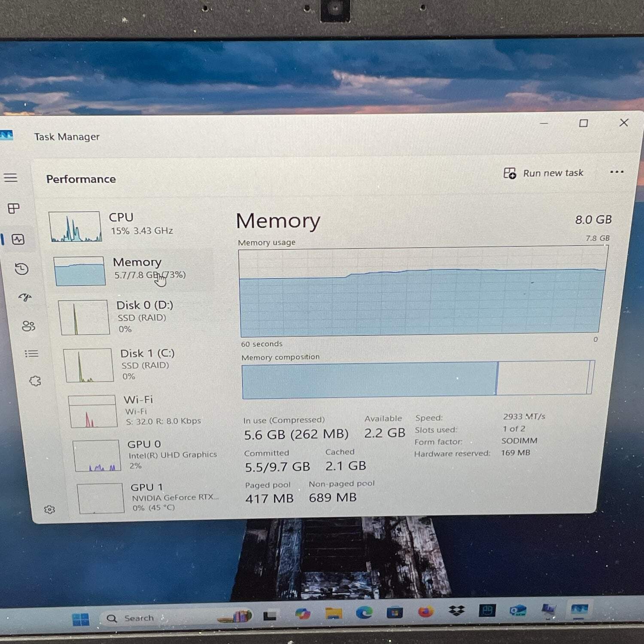Screen dimensions: 644x644
Task: Click the Memory usage graph
Action: pyautogui.click(x=423, y=291)
